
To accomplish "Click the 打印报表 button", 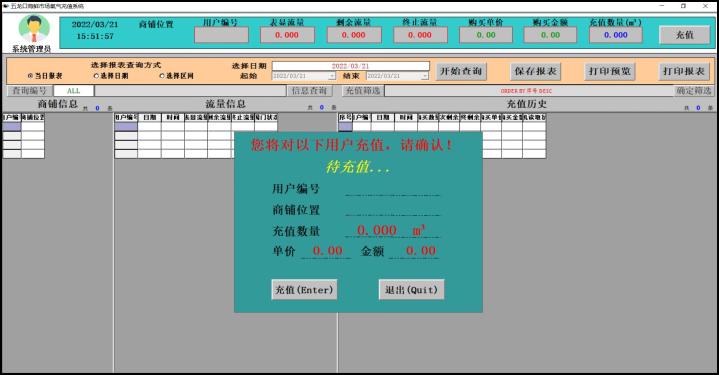I will coord(684,71).
